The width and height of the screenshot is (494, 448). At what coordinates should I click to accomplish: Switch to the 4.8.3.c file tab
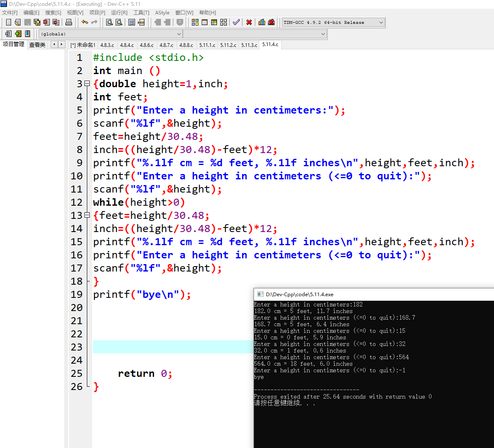[x=107, y=45]
